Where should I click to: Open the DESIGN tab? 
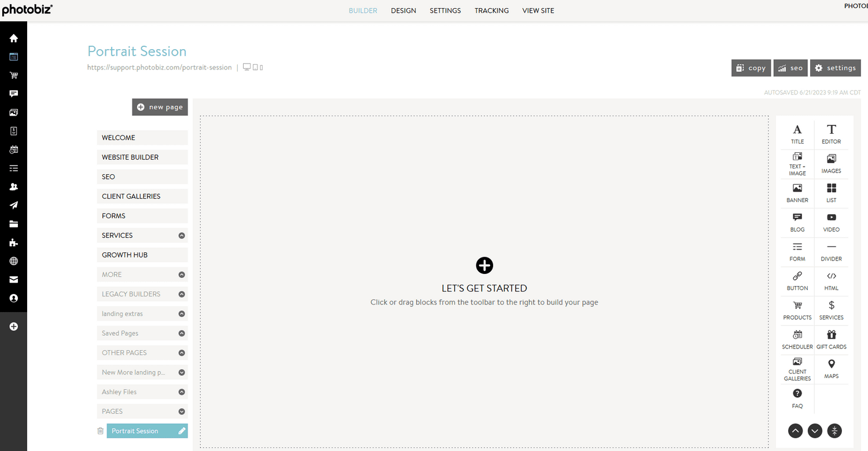pyautogui.click(x=403, y=10)
